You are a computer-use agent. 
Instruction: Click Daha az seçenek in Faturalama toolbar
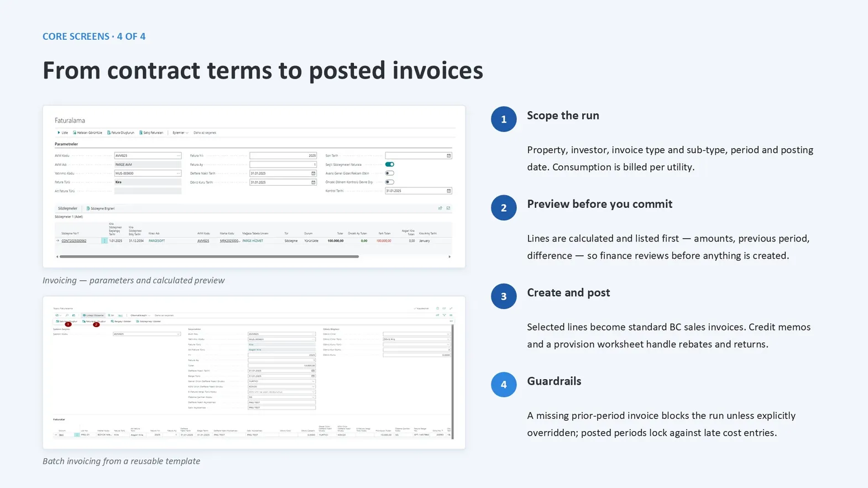tap(205, 133)
